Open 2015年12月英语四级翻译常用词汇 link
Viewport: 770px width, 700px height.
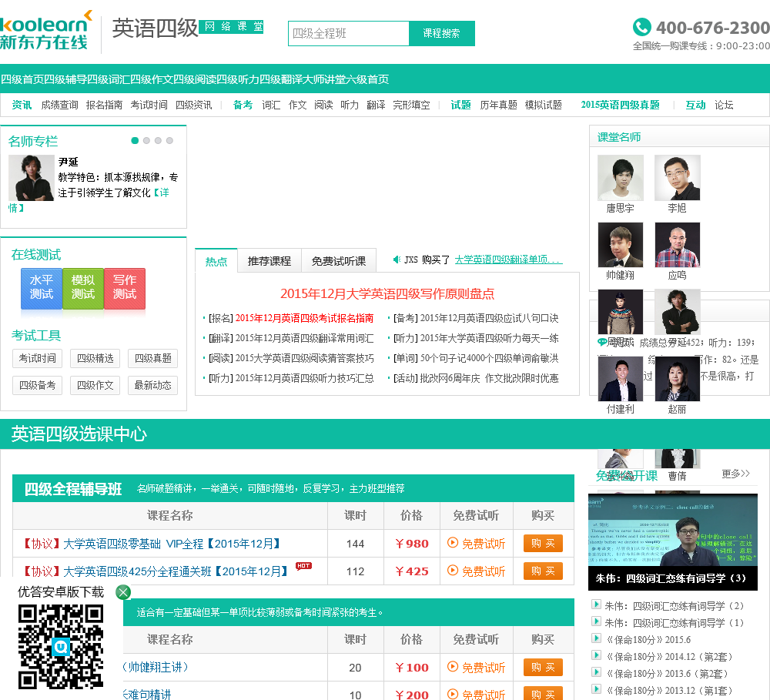tap(304, 339)
